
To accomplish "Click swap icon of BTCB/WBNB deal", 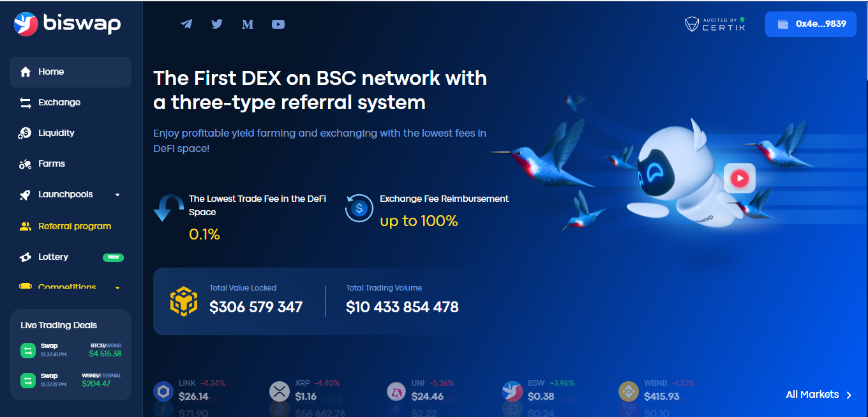I will 28,351.
